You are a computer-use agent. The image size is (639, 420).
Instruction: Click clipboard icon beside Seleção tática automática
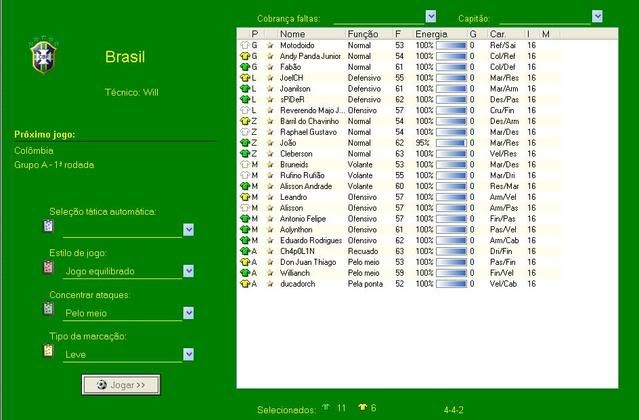tap(47, 227)
